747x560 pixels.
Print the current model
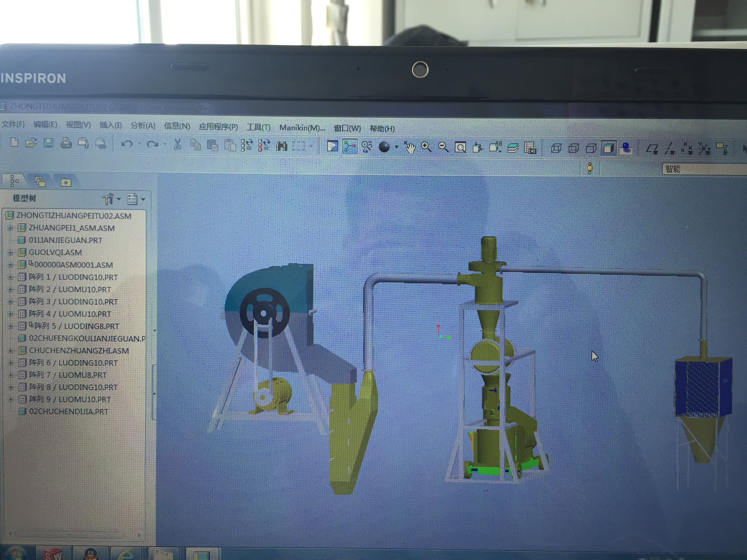coord(66,143)
